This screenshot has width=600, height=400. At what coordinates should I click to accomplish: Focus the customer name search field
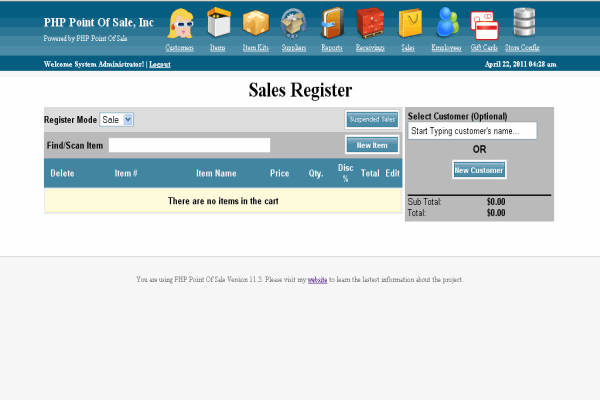pos(473,131)
